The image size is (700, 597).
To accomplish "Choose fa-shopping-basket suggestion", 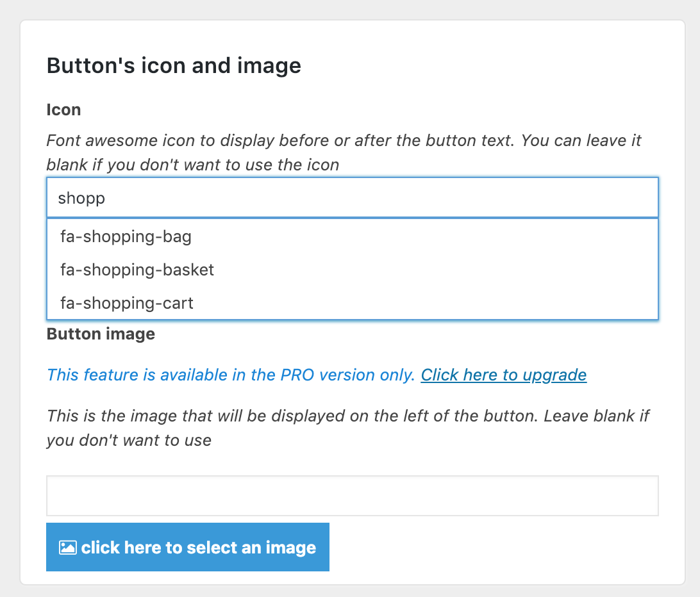I will (352, 270).
